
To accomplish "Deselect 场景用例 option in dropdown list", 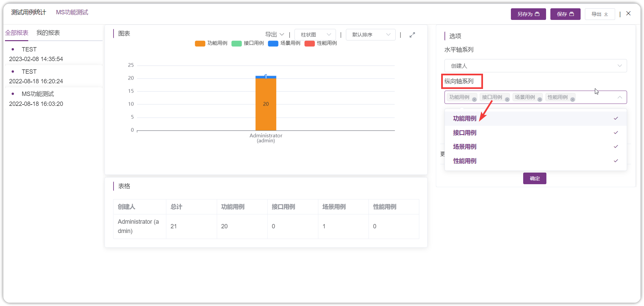I will pyautogui.click(x=535, y=147).
